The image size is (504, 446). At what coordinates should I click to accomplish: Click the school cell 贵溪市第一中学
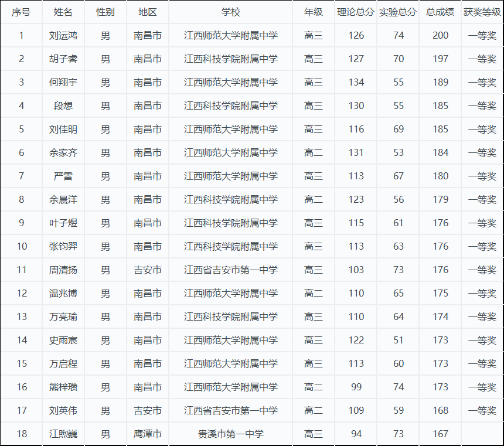pos(231,434)
